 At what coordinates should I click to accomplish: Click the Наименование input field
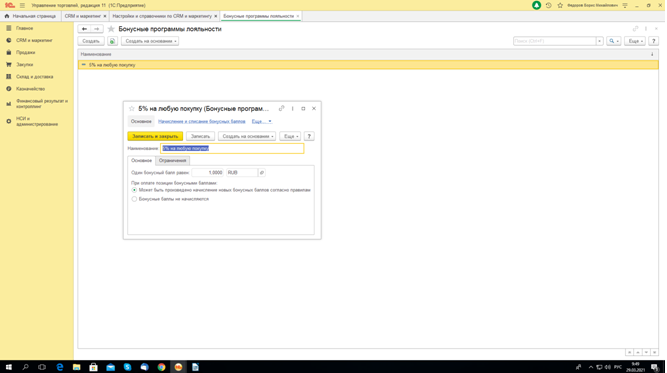click(232, 148)
